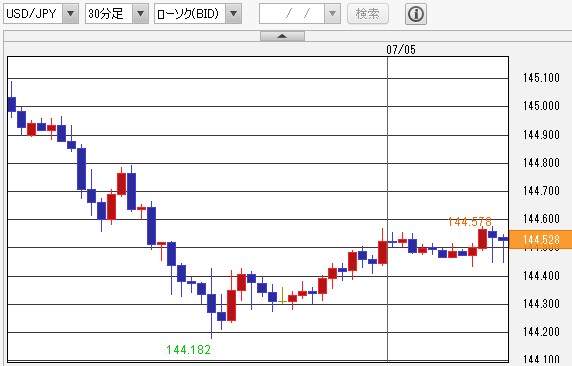Click the 144.400 price axis label
Viewport: 572px width, 366px height.
coord(541,276)
